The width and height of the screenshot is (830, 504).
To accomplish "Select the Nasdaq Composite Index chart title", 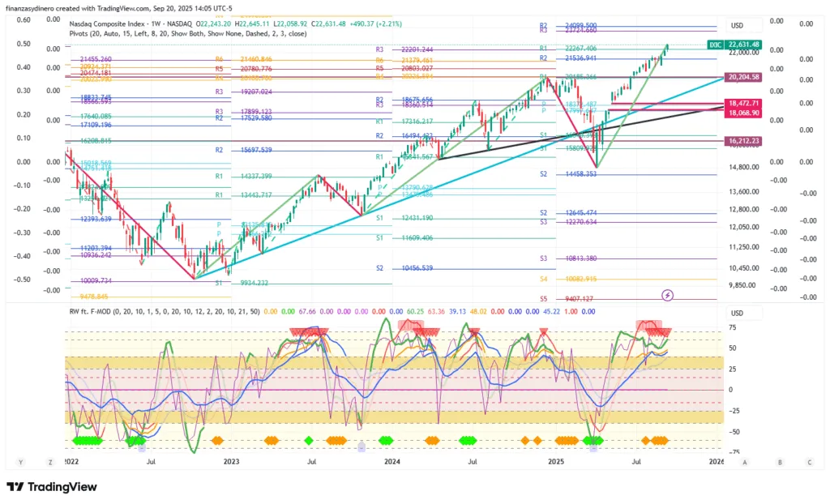I will pos(130,23).
